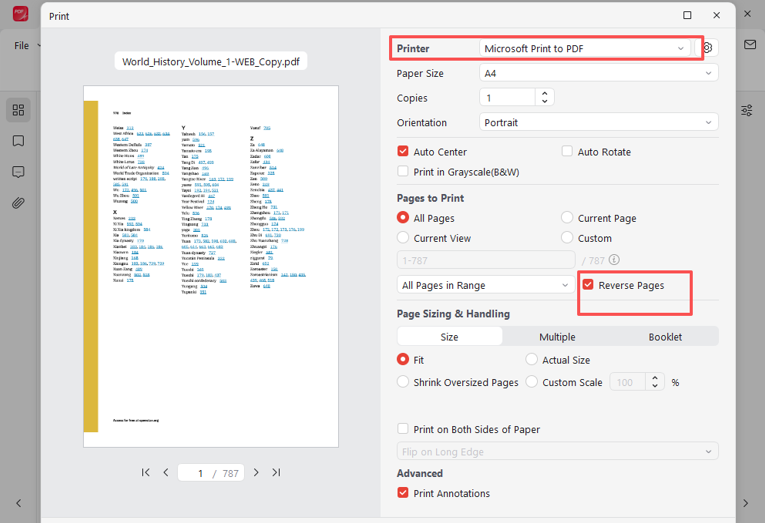Click the PDF app logo icon
Viewport: 765px width, 523px height.
[20, 14]
